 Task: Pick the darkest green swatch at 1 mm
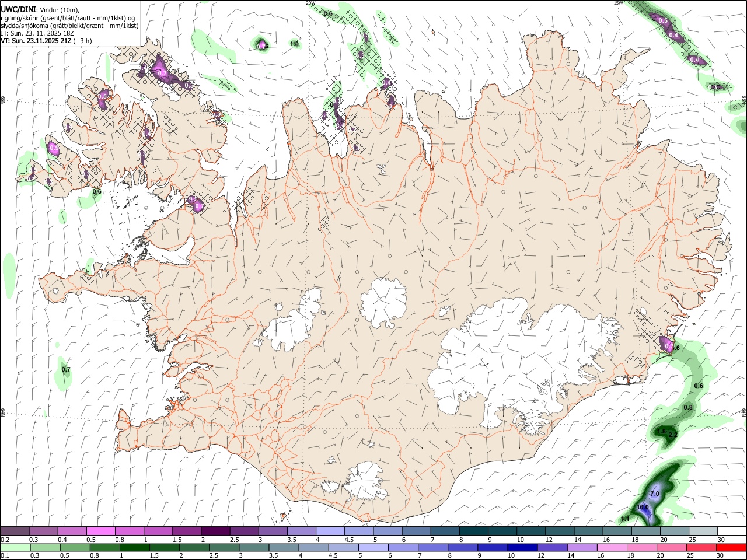pyautogui.click(x=134, y=547)
